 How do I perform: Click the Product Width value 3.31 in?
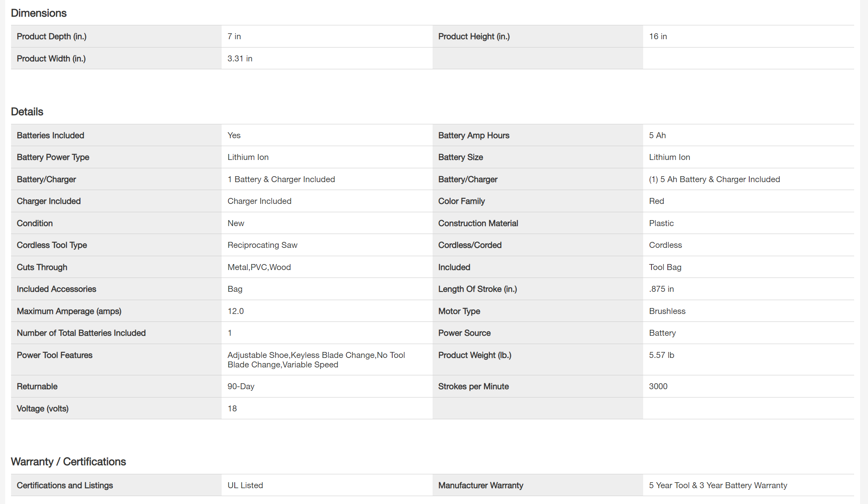pyautogui.click(x=239, y=59)
